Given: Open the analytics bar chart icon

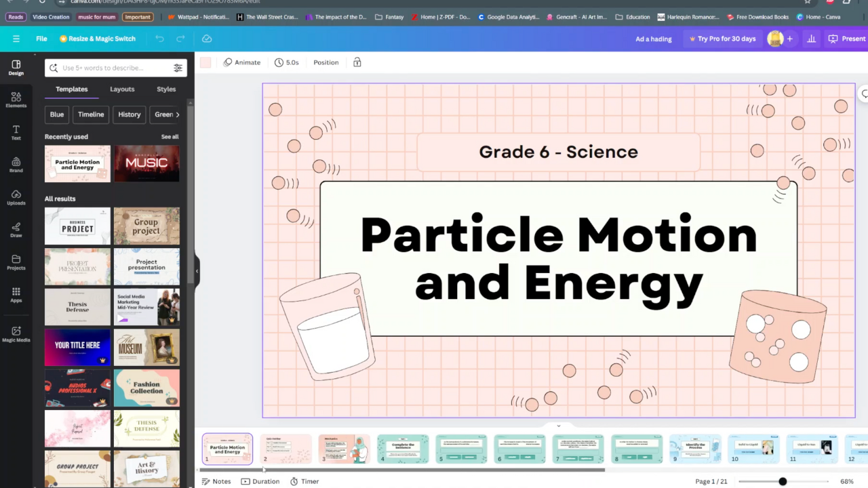Looking at the screenshot, I should (811, 39).
